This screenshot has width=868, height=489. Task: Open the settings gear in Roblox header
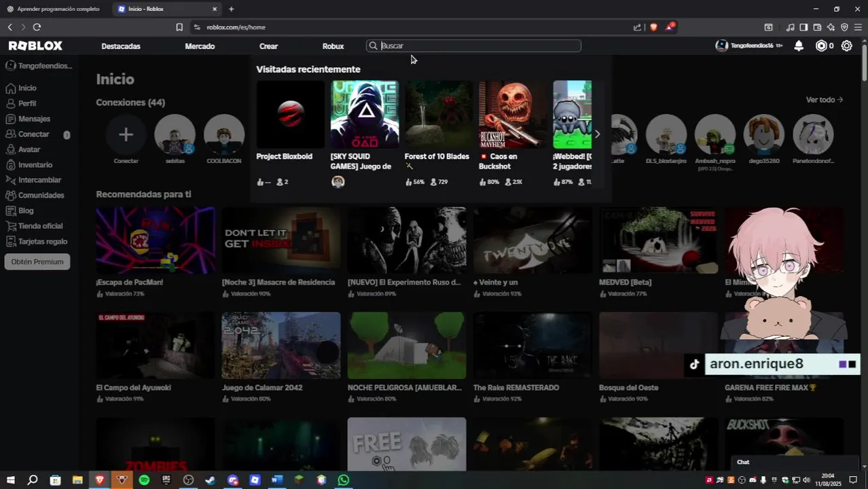tap(846, 46)
